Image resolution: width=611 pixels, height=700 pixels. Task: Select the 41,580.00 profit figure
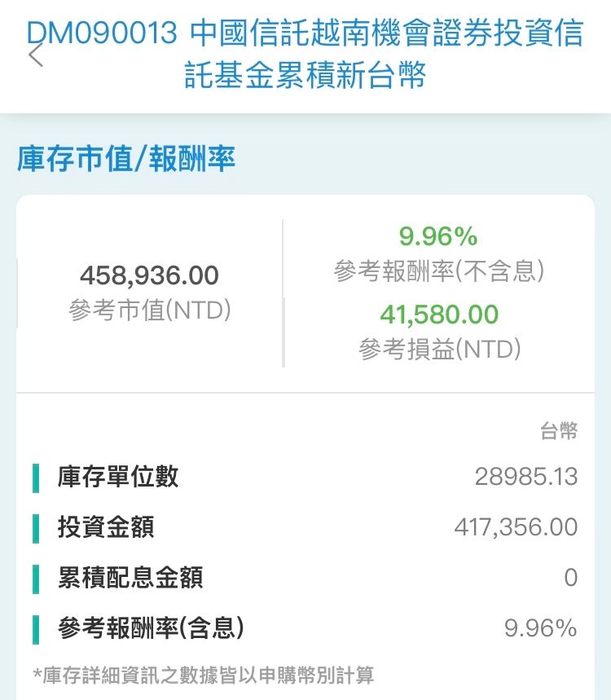[x=439, y=314]
